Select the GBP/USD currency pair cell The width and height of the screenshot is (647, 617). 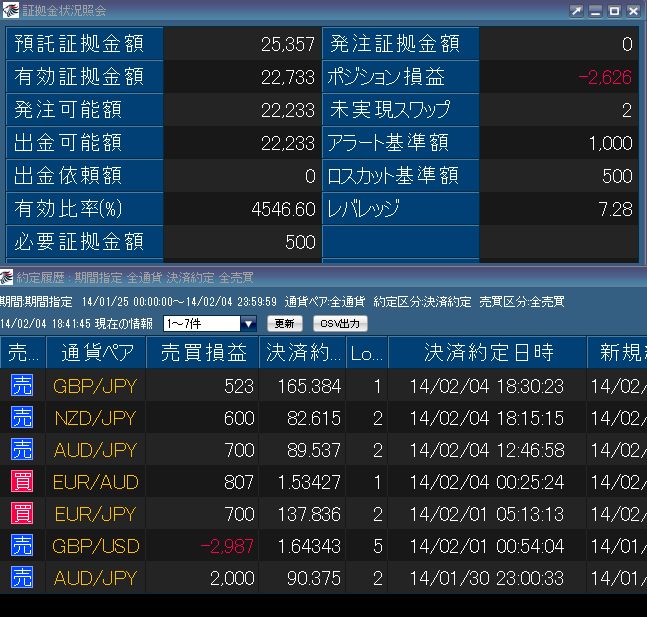click(96, 546)
